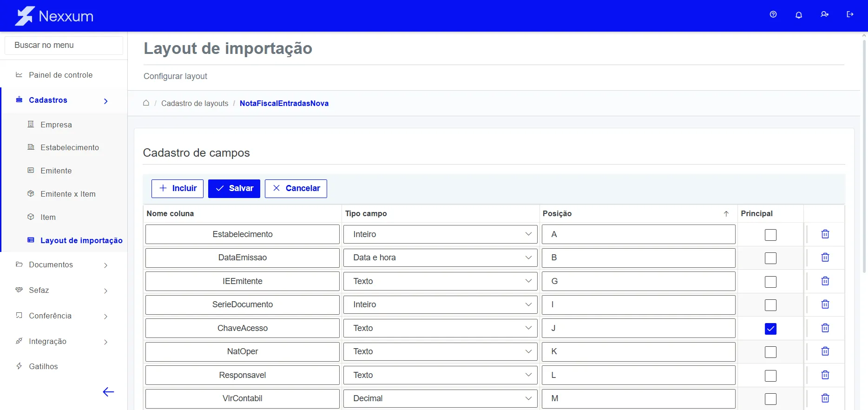Check Principal for the DataEmissao row

770,258
